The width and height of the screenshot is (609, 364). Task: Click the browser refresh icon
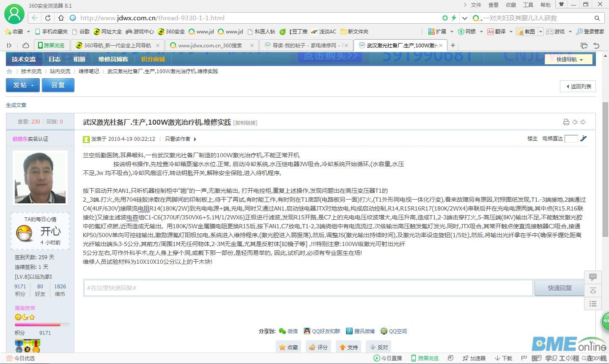[48, 18]
